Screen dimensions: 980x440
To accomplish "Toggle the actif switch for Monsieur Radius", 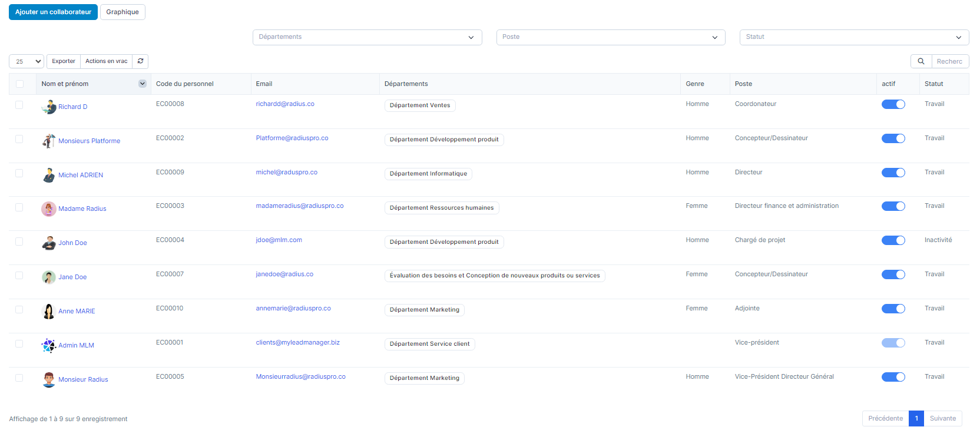I will (x=893, y=377).
